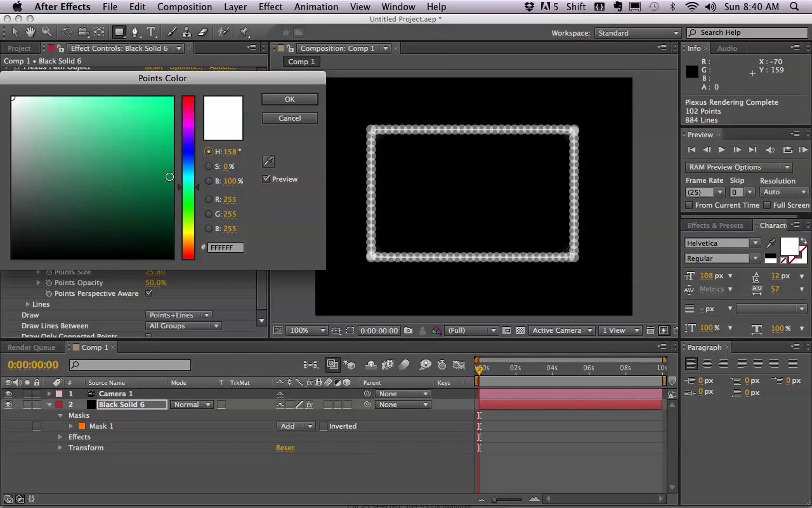Open the Regular font style dropdown
812x508 pixels.
click(x=723, y=258)
